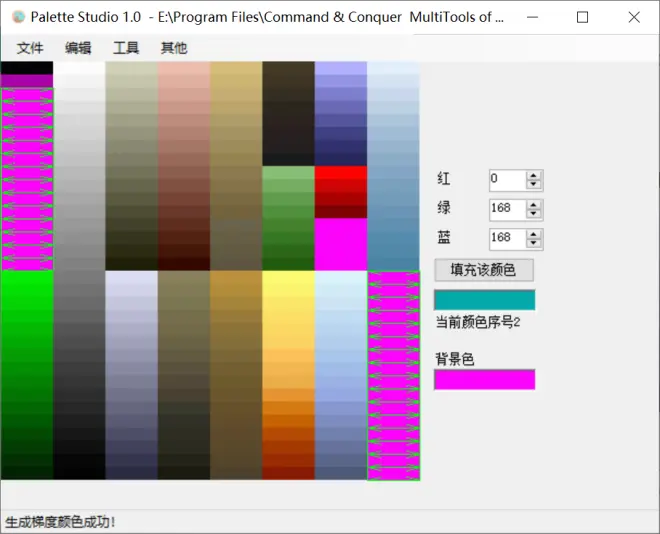Open the 其他 menu
660x534 pixels.
point(173,48)
